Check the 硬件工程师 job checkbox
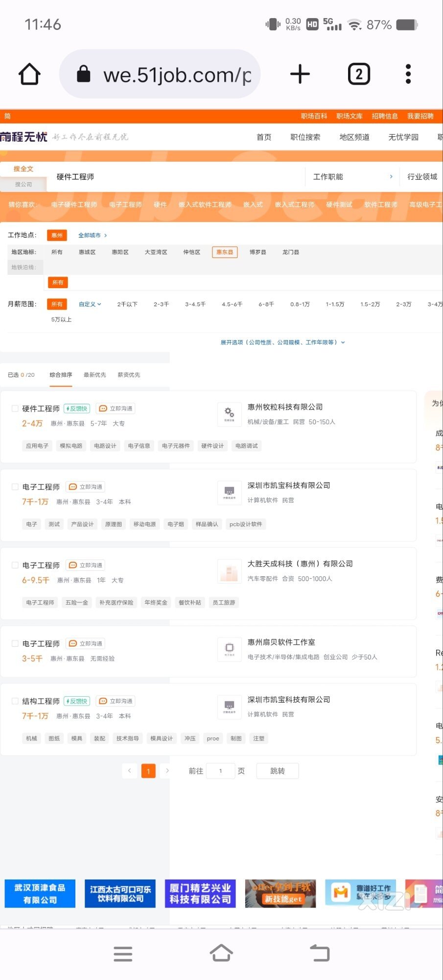The height and width of the screenshot is (980, 443). coord(15,408)
